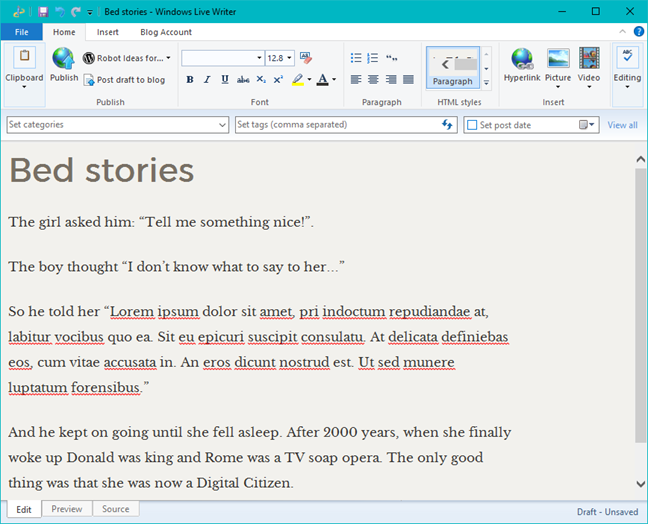Open the post date calendar picker

(x=586, y=124)
